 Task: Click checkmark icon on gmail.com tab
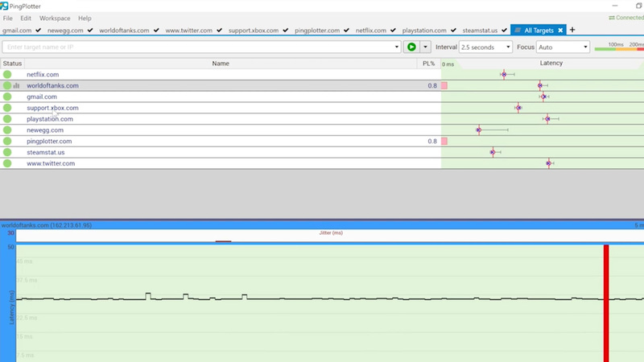point(38,30)
